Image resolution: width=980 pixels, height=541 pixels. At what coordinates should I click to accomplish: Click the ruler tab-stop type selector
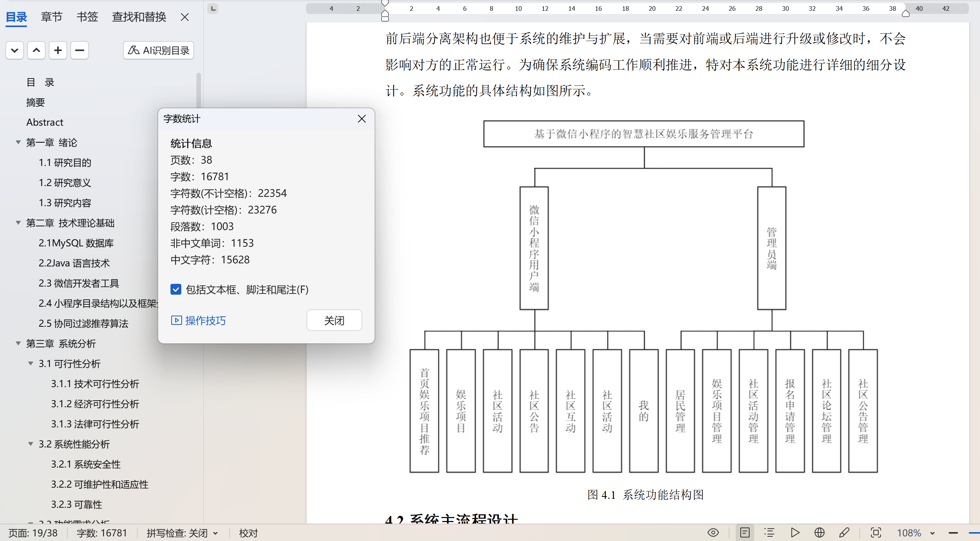pos(213,8)
